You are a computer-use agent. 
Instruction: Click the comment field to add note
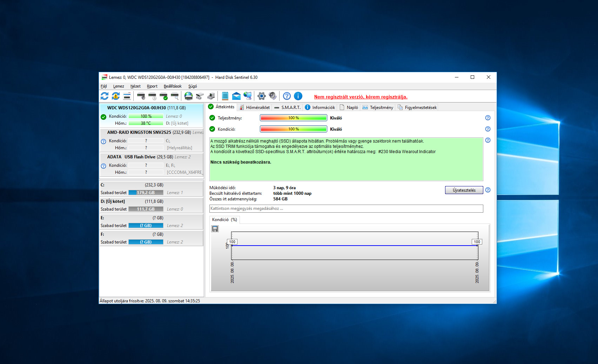tap(346, 208)
